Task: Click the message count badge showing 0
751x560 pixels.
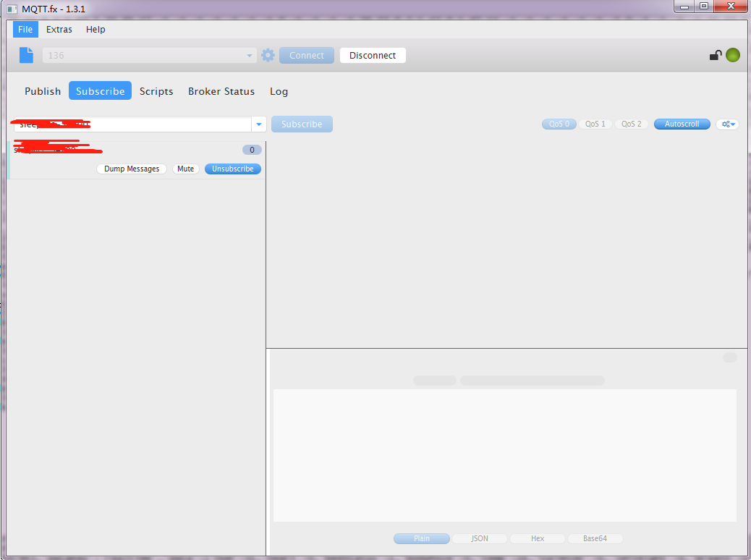Action: (x=252, y=150)
